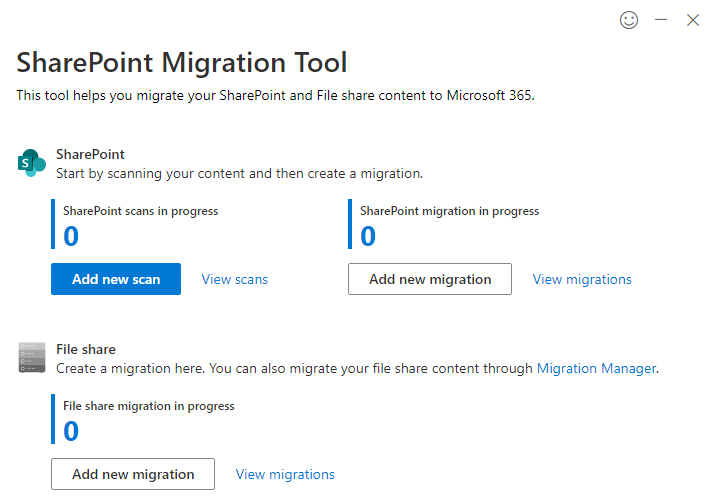This screenshot has width=707, height=502.
Task: Click the File share migration in progress count
Action: tap(71, 431)
